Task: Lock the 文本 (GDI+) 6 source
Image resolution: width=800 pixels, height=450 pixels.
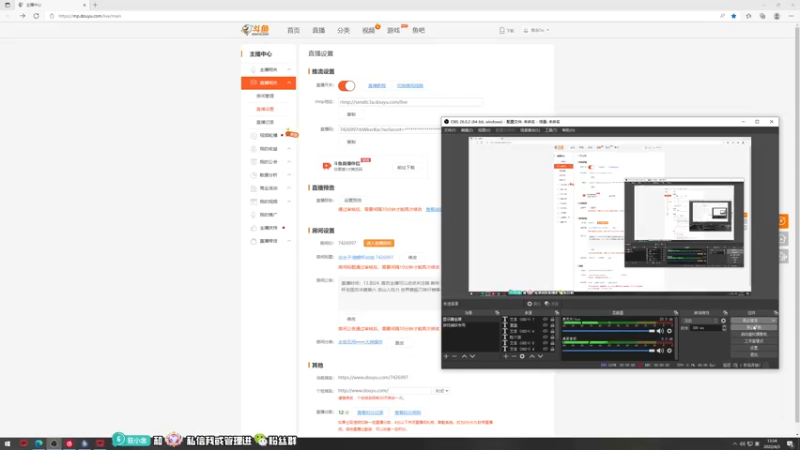Action: coord(552,331)
